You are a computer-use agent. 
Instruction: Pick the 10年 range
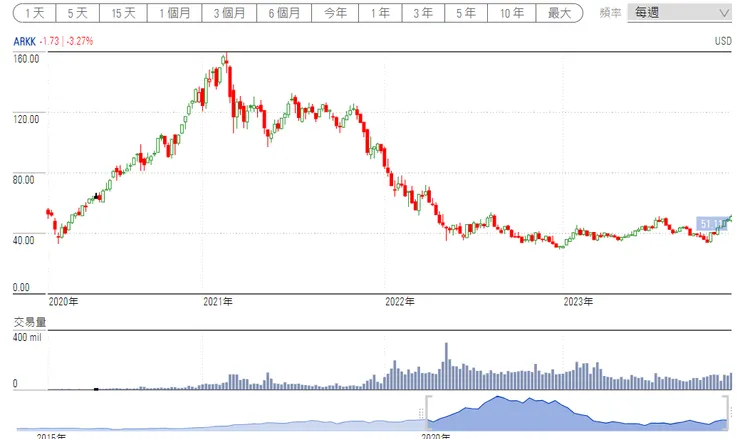[x=512, y=13]
